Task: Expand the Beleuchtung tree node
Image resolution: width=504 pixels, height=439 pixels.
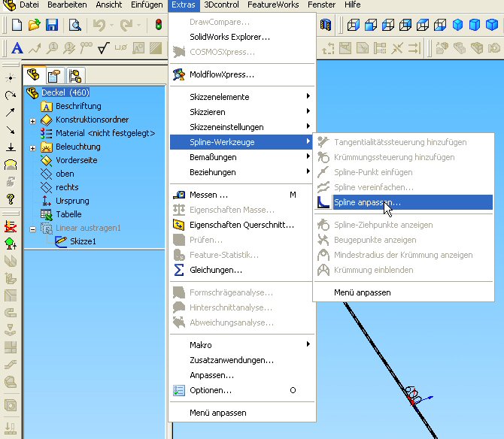Action: [32, 148]
